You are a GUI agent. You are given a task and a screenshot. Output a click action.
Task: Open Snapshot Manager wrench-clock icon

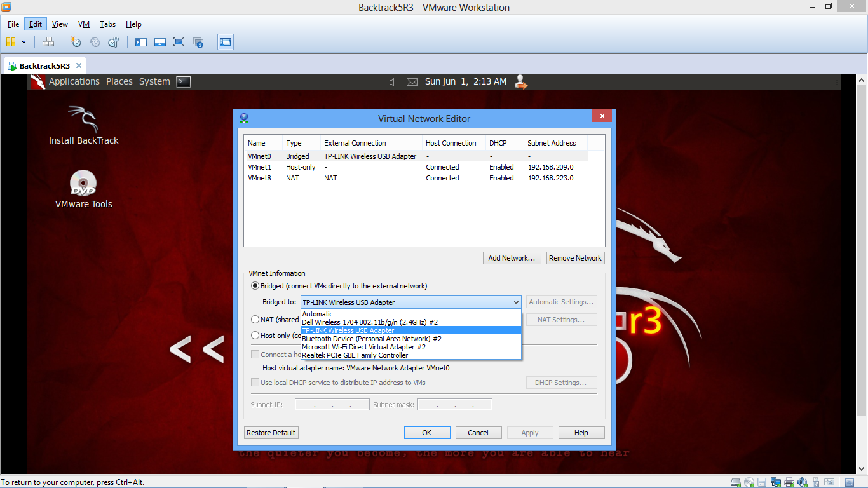pos(114,42)
